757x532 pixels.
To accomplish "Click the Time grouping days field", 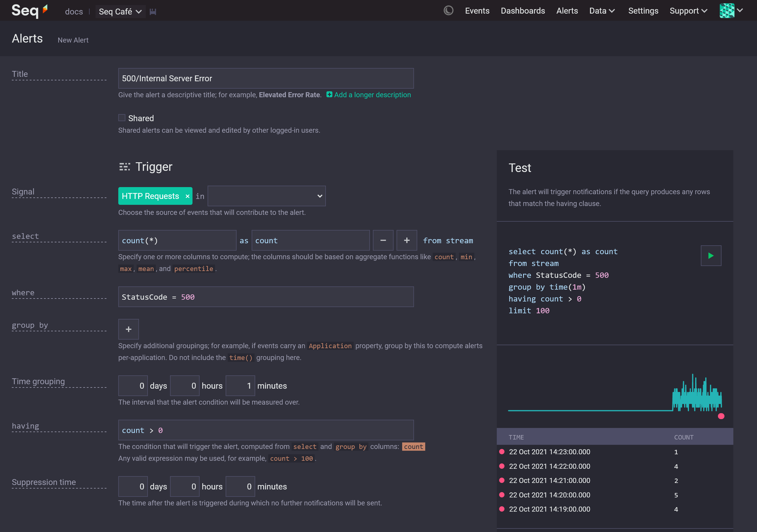I will (133, 385).
